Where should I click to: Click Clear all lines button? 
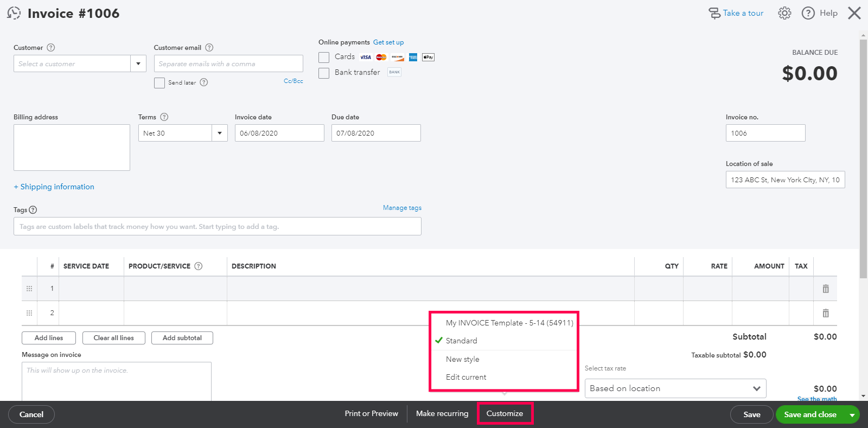(114, 338)
